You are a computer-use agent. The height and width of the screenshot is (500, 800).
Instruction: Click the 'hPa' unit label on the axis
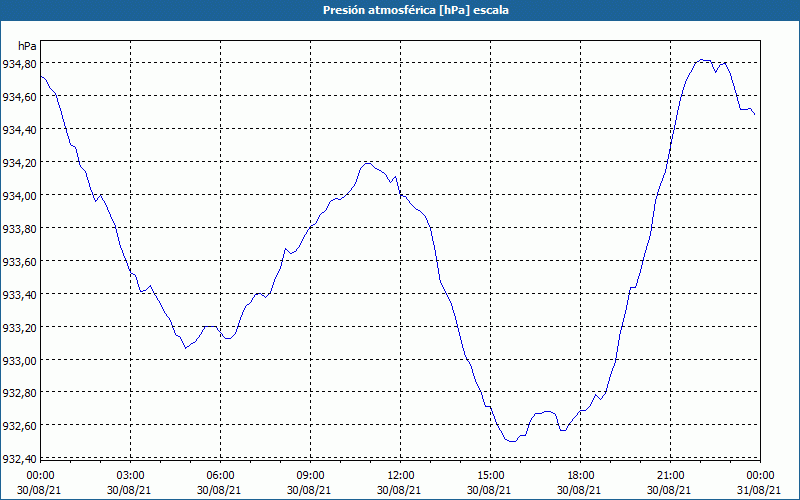(27, 46)
